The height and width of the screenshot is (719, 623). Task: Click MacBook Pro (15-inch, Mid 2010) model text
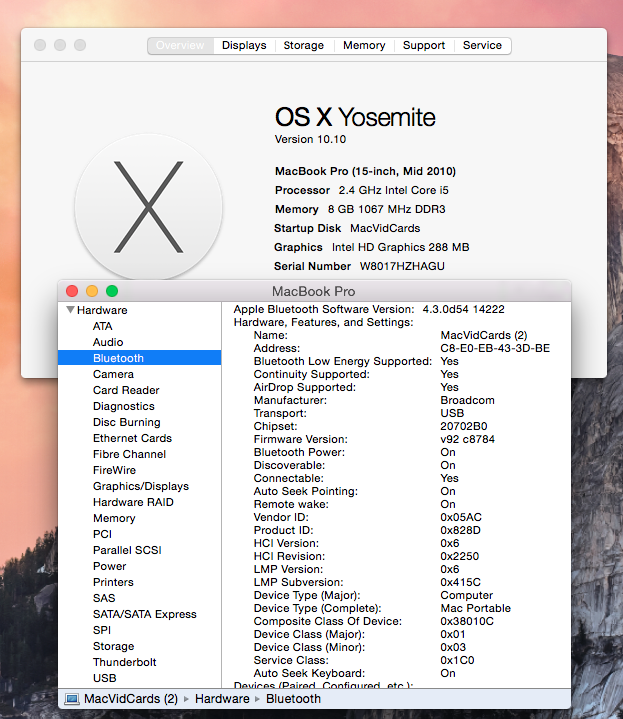tap(365, 171)
